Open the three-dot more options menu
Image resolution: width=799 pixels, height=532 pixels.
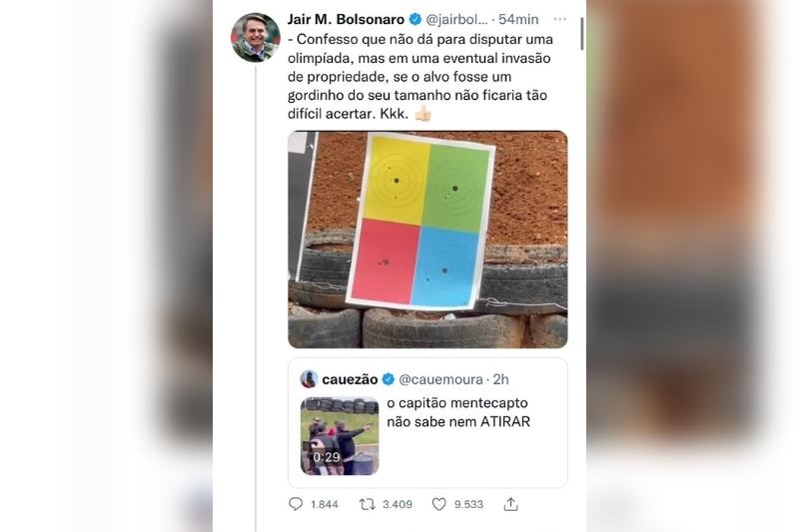click(559, 19)
